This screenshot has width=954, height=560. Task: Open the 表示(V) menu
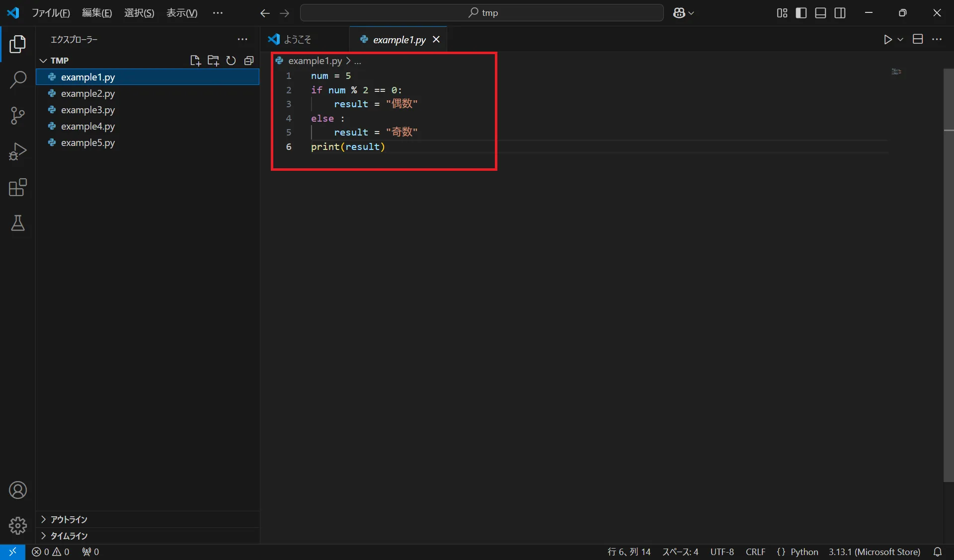[182, 13]
